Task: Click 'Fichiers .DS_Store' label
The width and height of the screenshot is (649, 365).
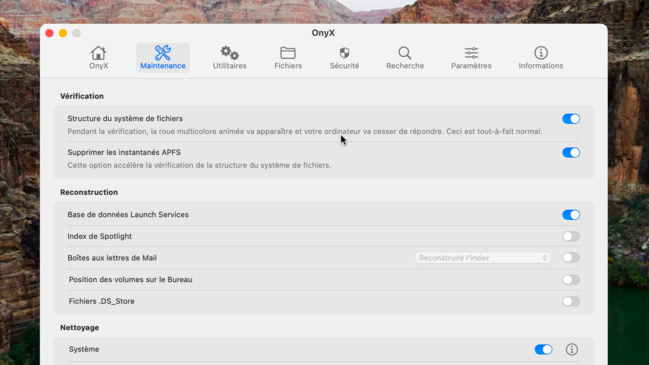Action: (101, 301)
